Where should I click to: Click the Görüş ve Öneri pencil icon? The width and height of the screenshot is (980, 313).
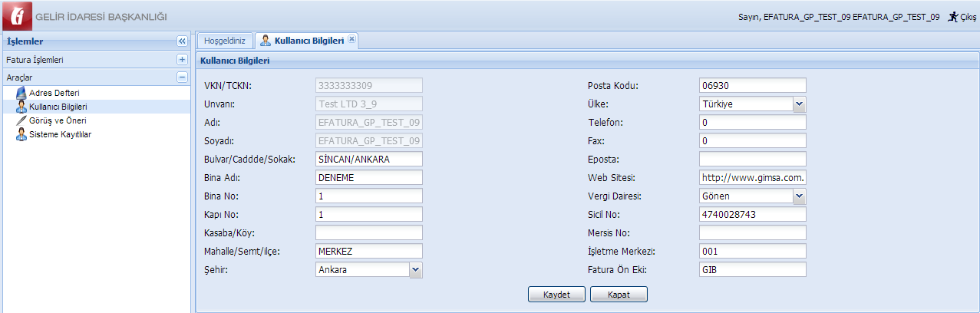[x=21, y=120]
